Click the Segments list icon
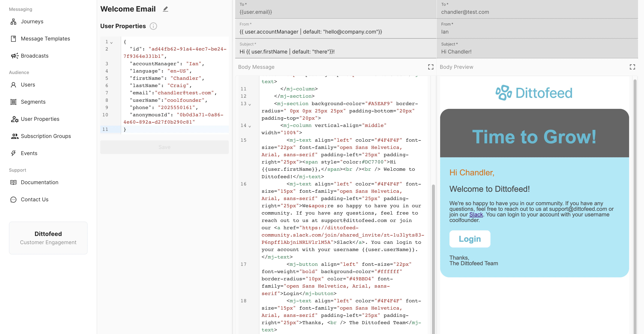This screenshot has height=334, width=644. coord(13,102)
